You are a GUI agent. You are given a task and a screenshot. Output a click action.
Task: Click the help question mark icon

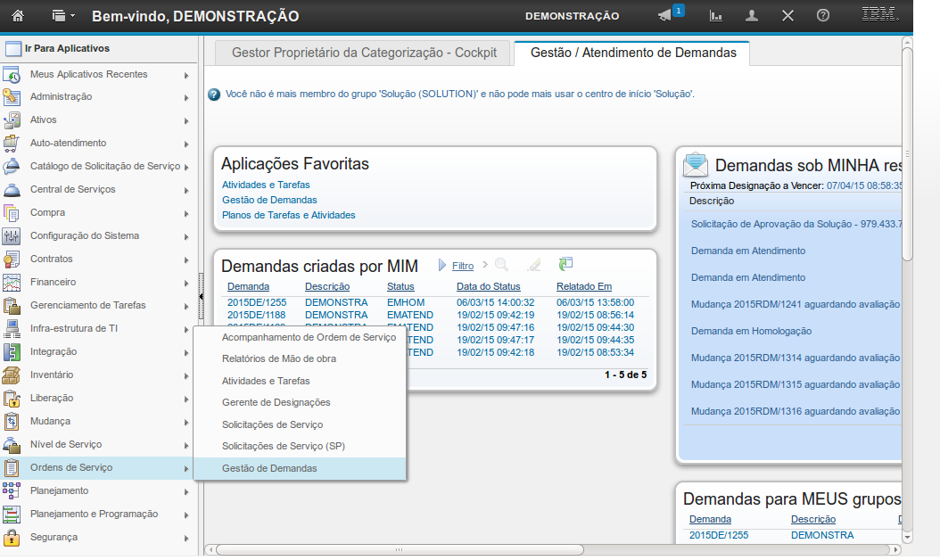823,16
